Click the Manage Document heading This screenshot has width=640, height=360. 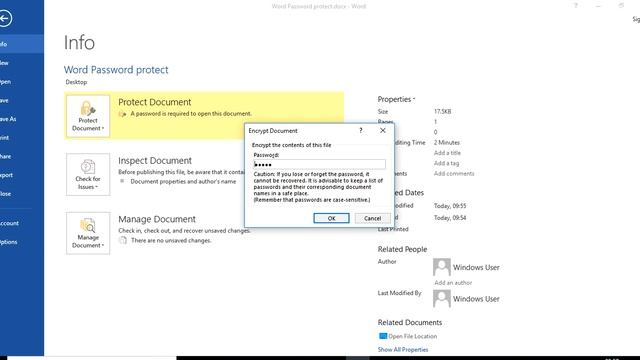(157, 219)
